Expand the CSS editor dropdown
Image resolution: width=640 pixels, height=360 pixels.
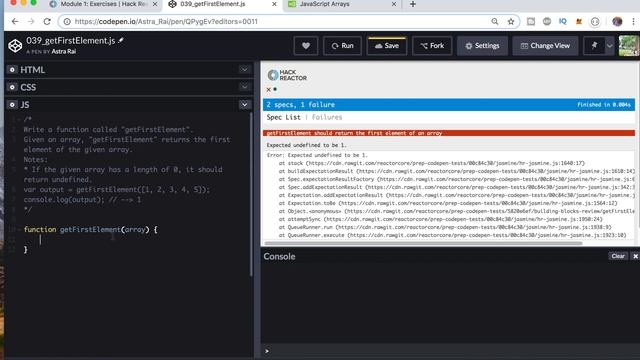pyautogui.click(x=244, y=87)
